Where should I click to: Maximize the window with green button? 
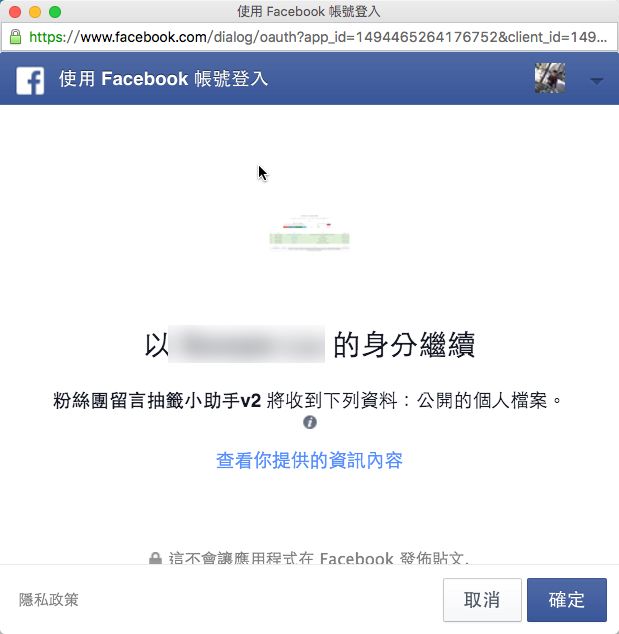[x=55, y=12]
